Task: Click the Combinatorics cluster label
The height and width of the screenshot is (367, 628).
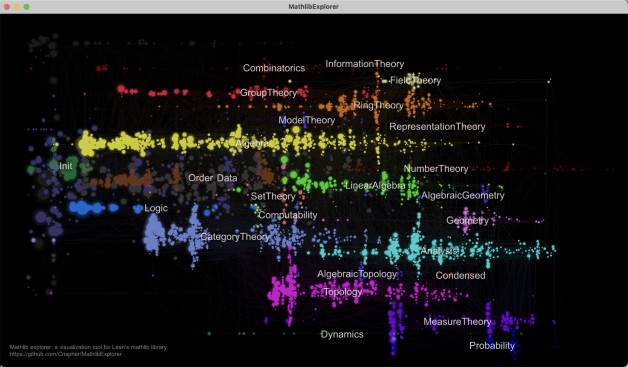Action: click(274, 68)
